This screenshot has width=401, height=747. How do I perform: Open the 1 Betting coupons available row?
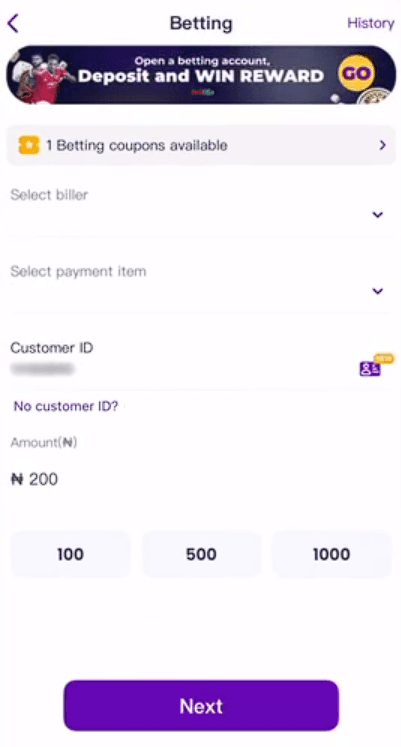tap(201, 145)
